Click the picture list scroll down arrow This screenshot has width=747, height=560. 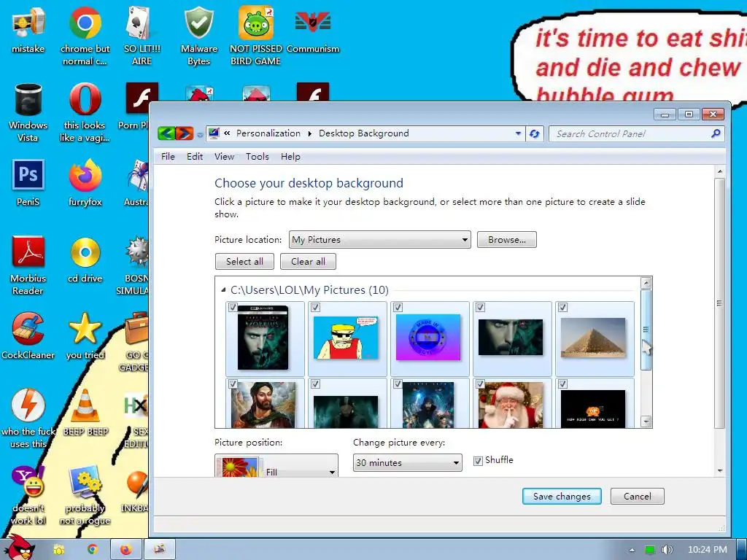tap(646, 421)
